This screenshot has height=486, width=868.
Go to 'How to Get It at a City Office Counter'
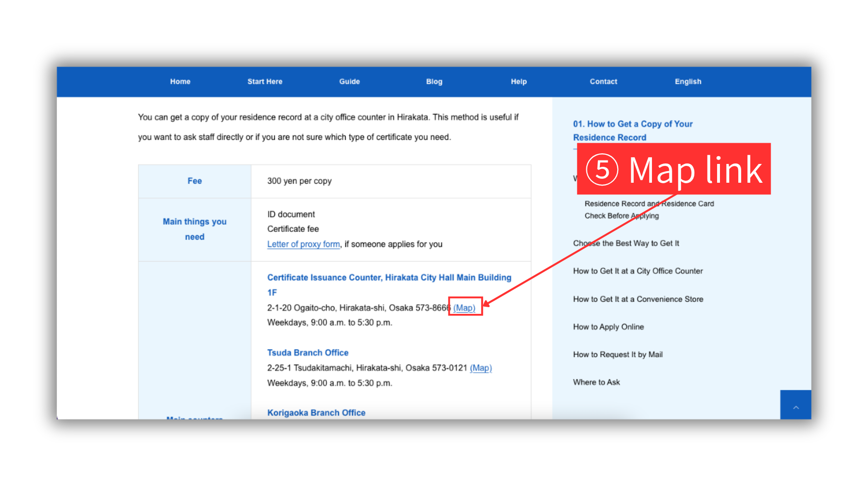[637, 271]
